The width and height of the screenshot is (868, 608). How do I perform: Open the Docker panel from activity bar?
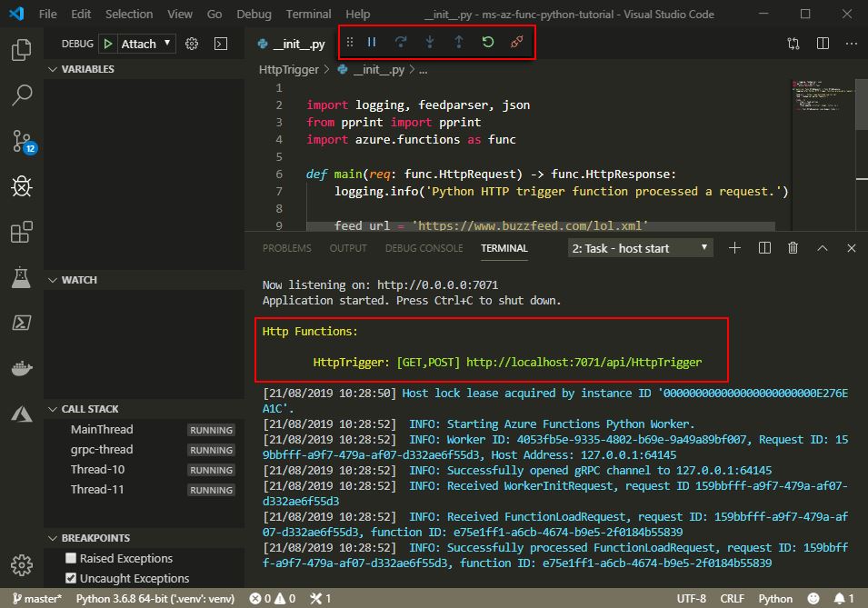click(x=22, y=369)
